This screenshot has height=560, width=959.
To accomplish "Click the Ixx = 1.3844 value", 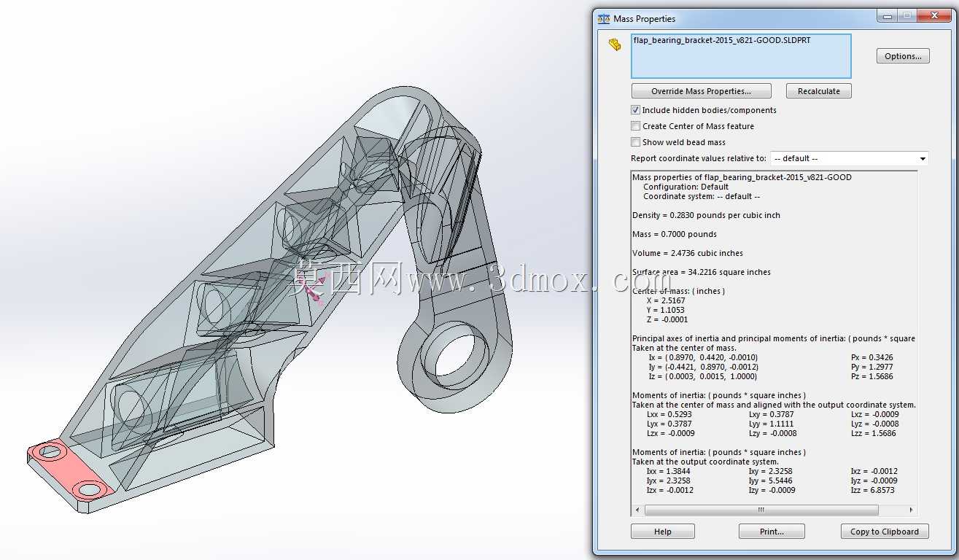I will (x=668, y=471).
